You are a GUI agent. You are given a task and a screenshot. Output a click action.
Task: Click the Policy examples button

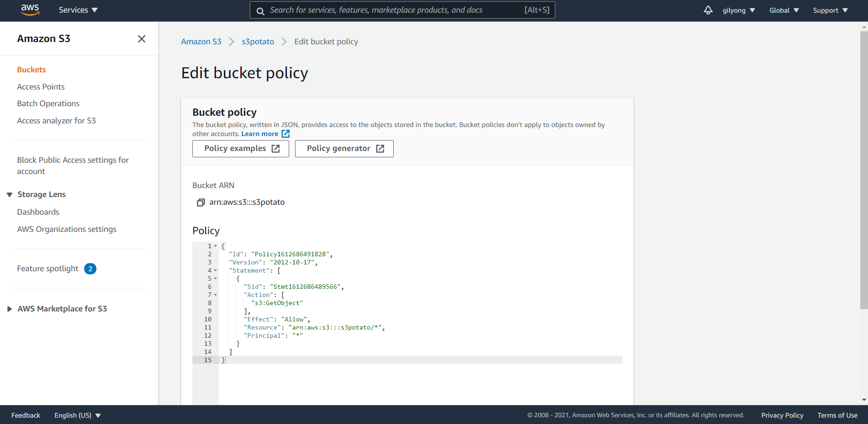click(x=241, y=149)
